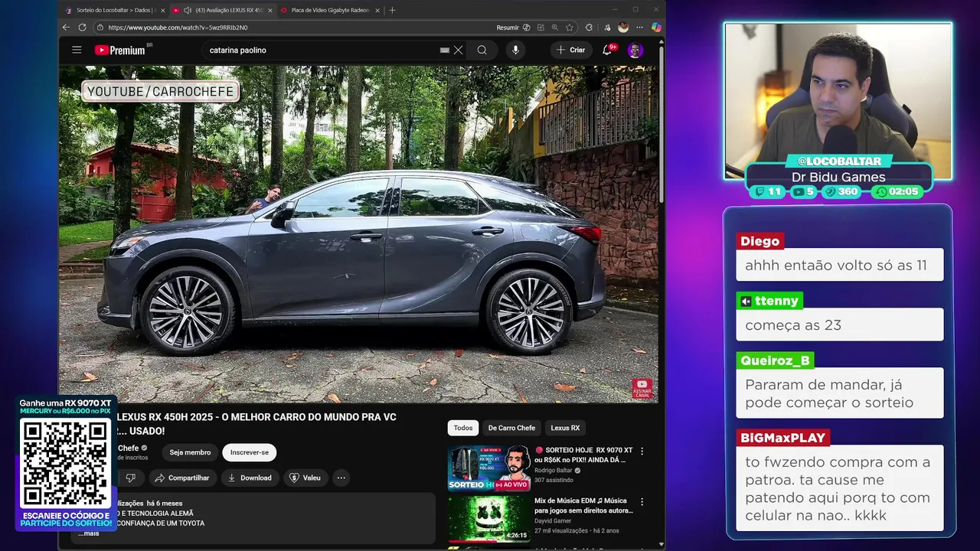This screenshot has height=551, width=980.
Task: Open browser extensions puzzle icon
Action: (589, 28)
